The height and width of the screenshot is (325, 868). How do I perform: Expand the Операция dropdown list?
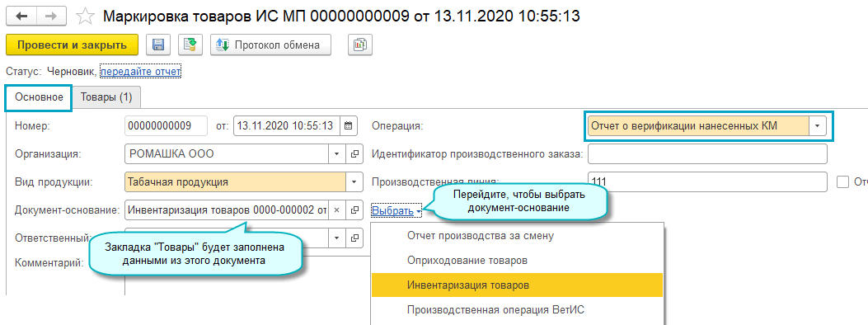(817, 125)
